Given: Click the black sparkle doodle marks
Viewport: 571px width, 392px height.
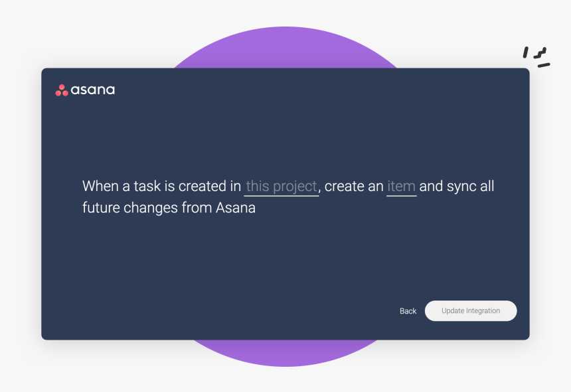Looking at the screenshot, I should [x=536, y=56].
